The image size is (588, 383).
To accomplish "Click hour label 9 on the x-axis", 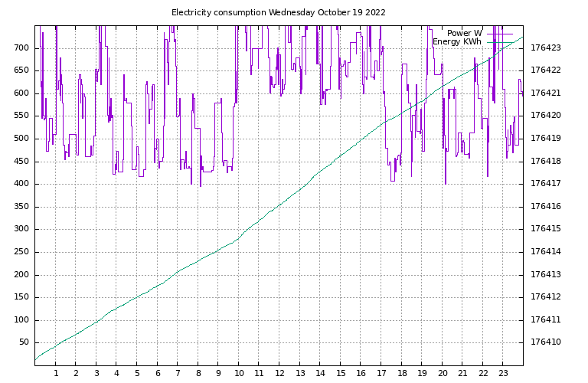I will pos(219,374).
